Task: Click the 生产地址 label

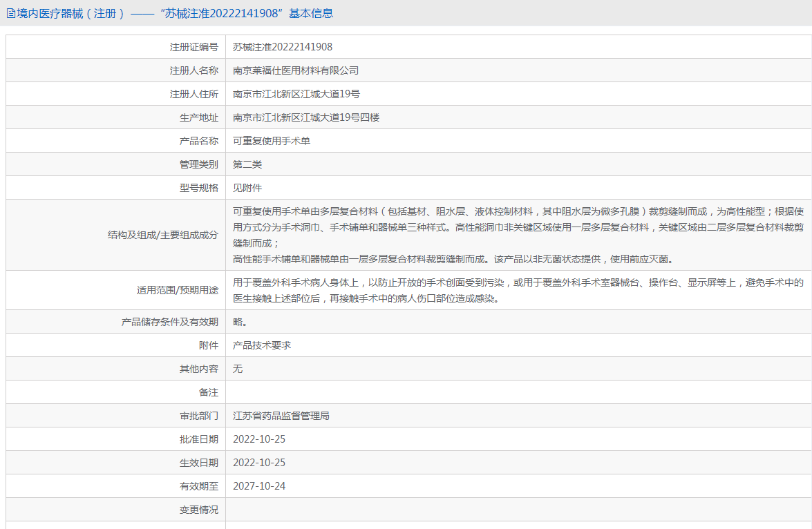Action: [199, 117]
